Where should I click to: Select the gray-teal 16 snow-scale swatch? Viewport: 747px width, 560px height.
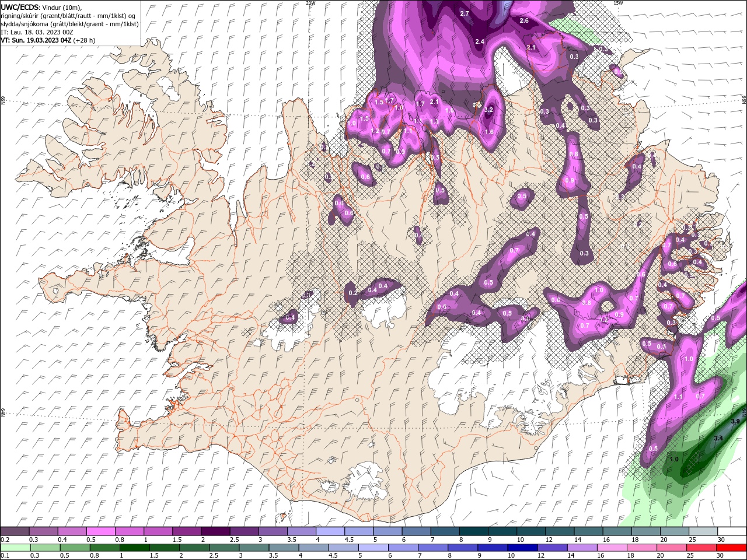tap(617, 531)
